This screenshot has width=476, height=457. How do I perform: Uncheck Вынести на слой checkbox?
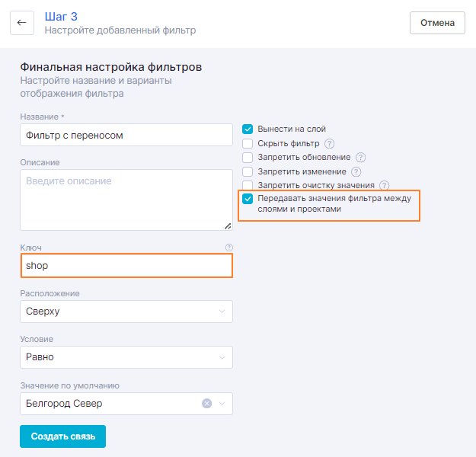pos(248,129)
